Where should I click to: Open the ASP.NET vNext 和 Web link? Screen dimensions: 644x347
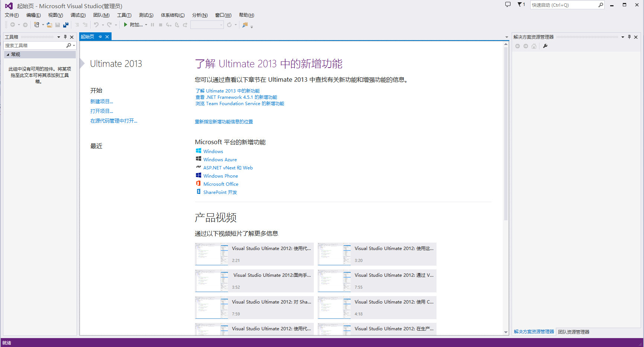(x=228, y=168)
